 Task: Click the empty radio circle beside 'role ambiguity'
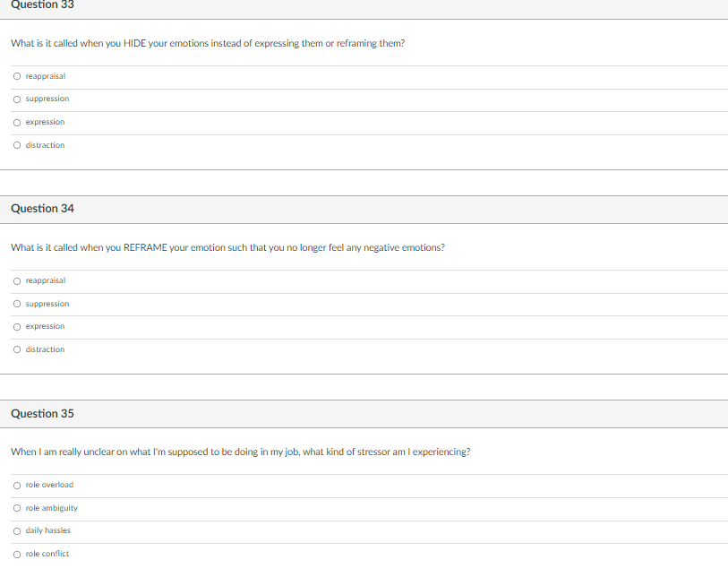tap(16, 508)
